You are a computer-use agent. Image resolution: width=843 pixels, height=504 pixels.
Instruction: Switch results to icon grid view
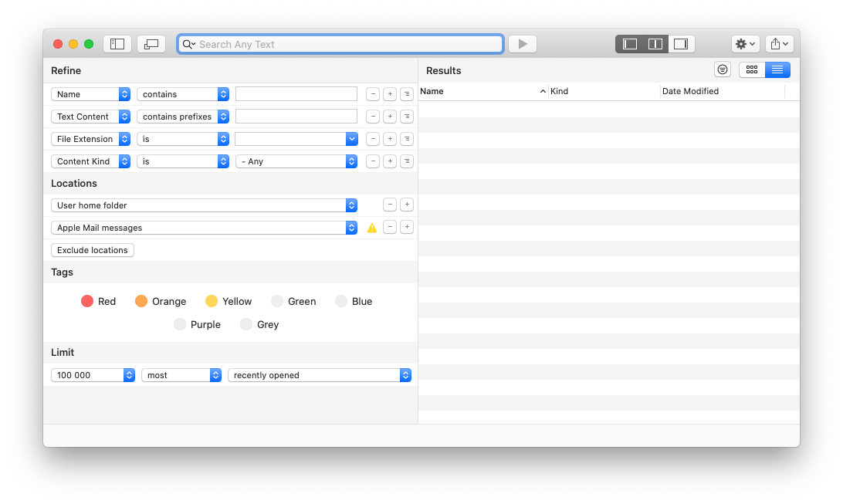coord(752,69)
